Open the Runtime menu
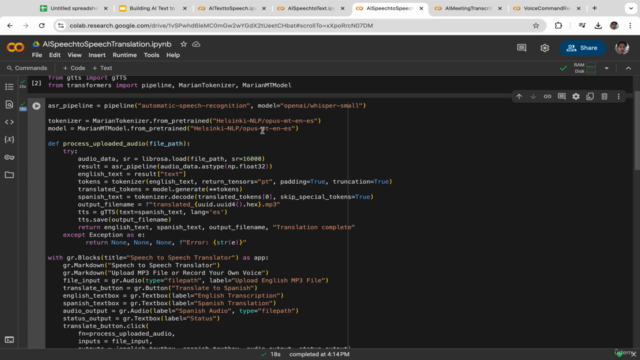 coord(124,55)
